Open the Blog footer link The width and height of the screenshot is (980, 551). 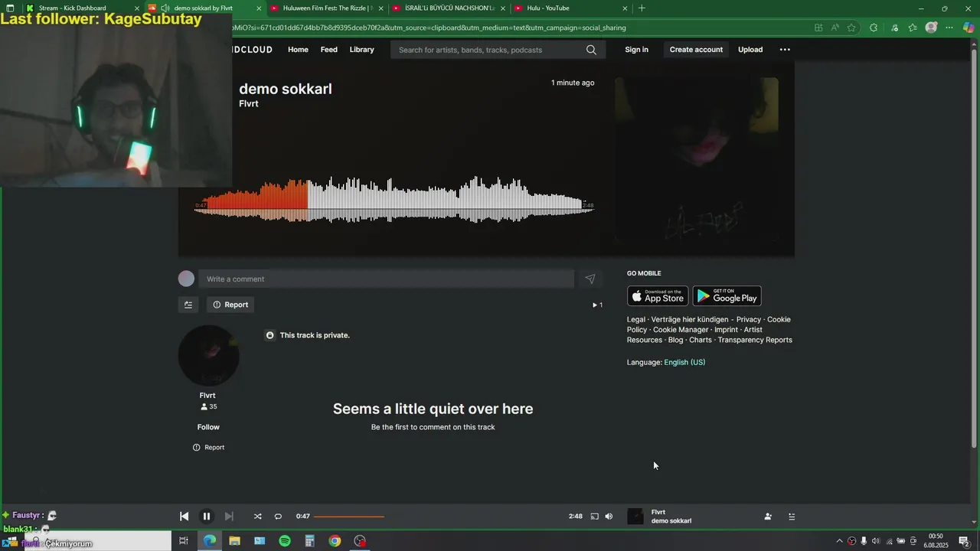click(675, 340)
